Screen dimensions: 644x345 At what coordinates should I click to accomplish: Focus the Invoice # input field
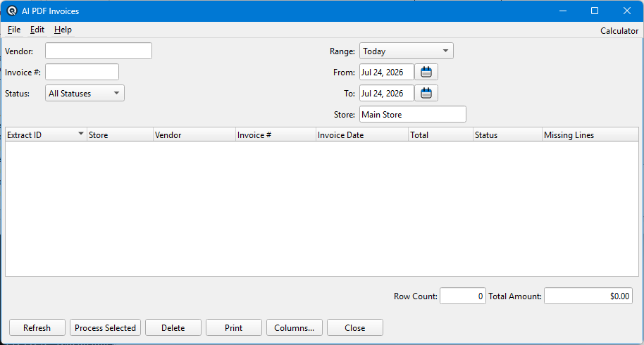click(82, 73)
